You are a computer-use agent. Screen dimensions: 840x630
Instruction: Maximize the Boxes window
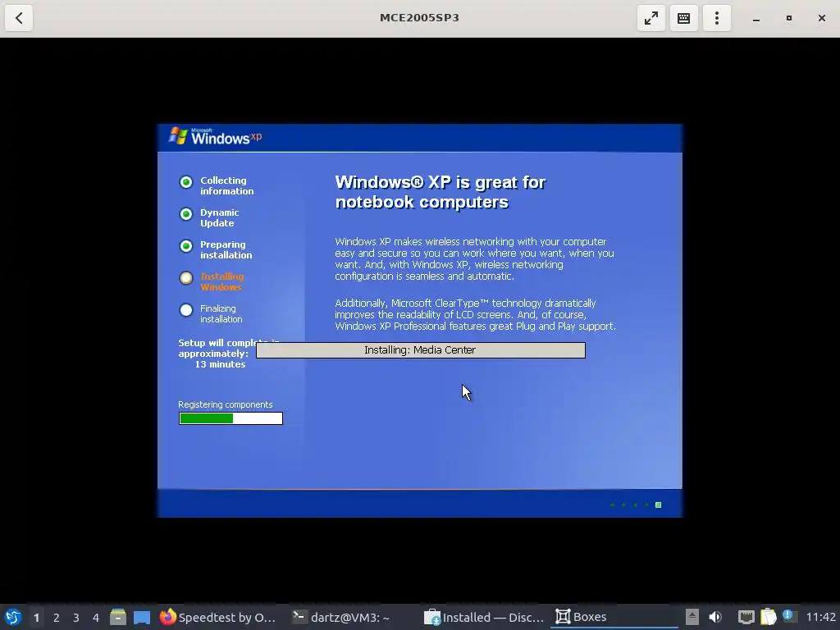788,18
